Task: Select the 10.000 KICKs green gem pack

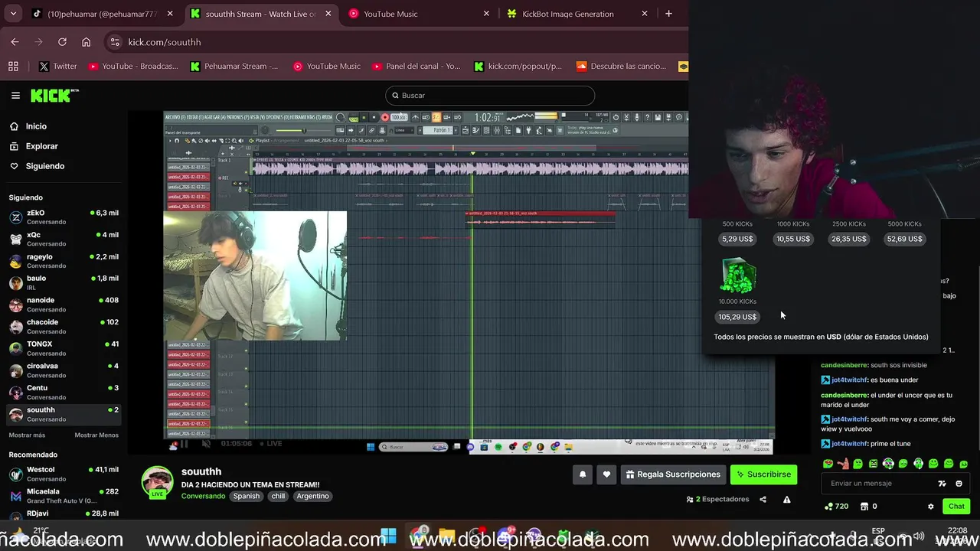Action: click(x=737, y=276)
